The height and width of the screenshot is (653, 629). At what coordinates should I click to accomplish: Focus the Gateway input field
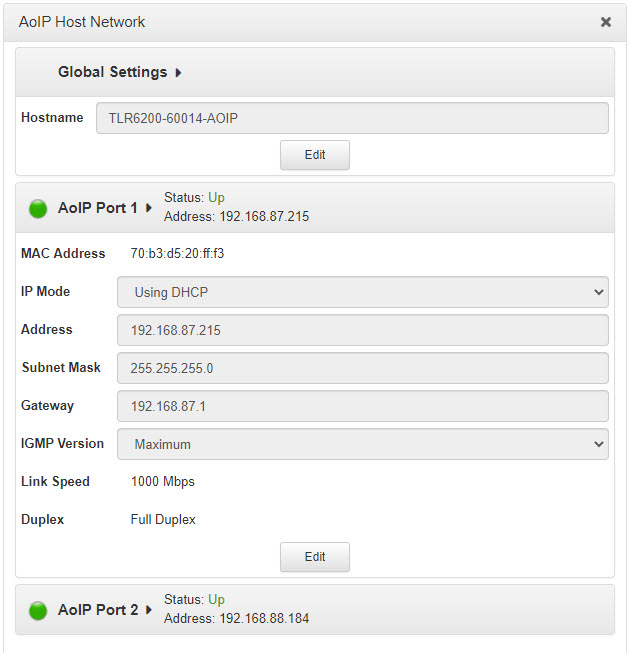coord(362,406)
